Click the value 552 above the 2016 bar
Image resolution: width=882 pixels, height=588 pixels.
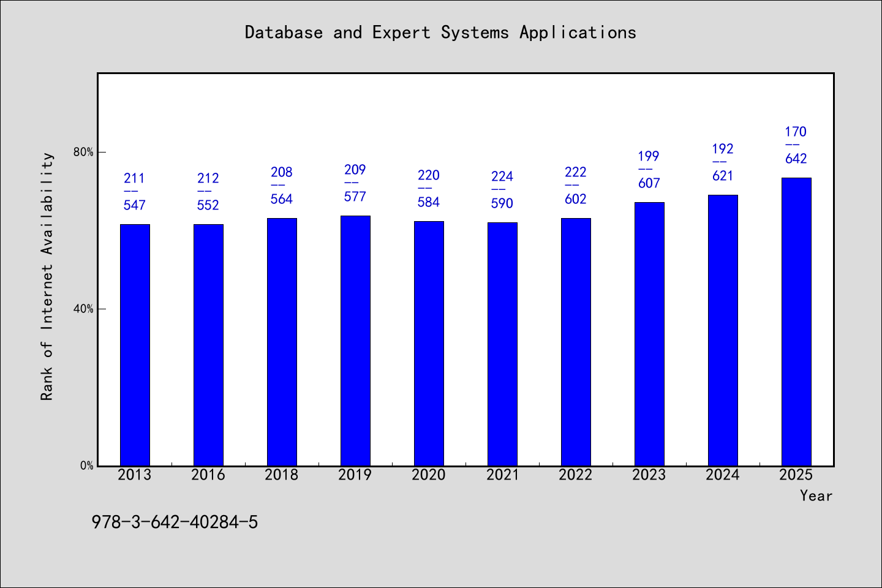[x=208, y=205]
